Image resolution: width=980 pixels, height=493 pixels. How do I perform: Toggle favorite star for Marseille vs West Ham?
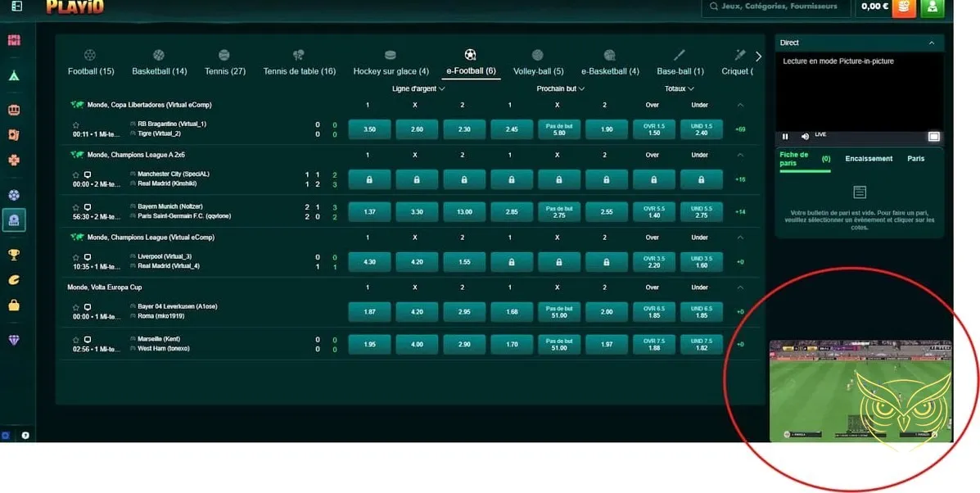pyautogui.click(x=76, y=339)
